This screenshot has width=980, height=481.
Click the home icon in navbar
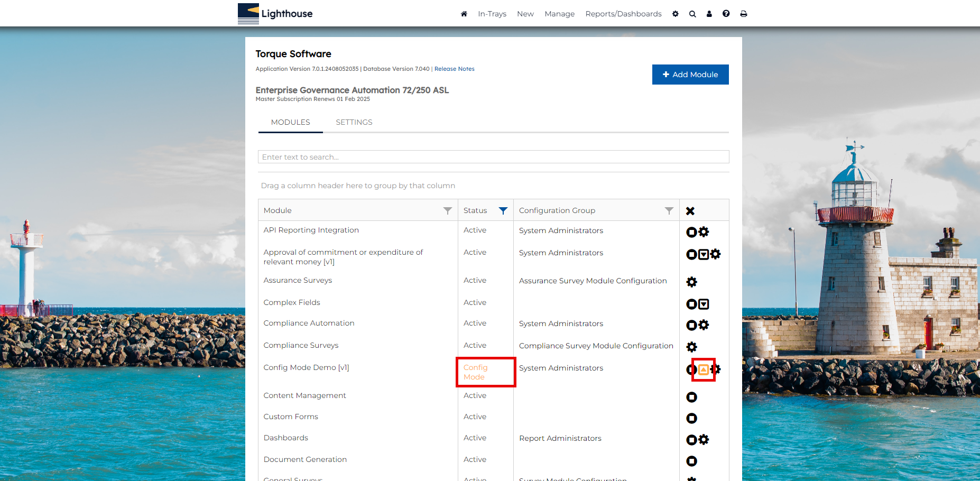[x=464, y=14]
